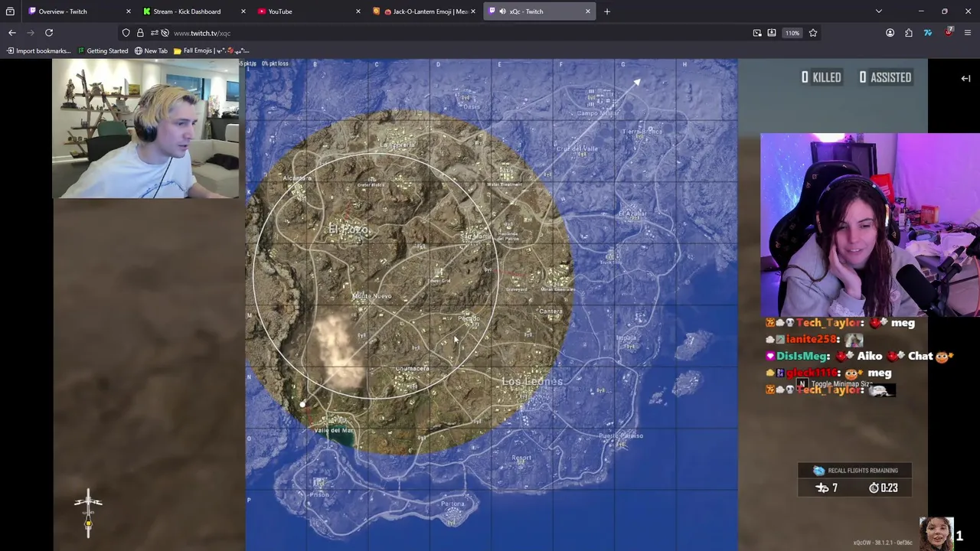Click DisIsMeg chat message about Aiko
The height and width of the screenshot is (551, 980).
click(861, 357)
